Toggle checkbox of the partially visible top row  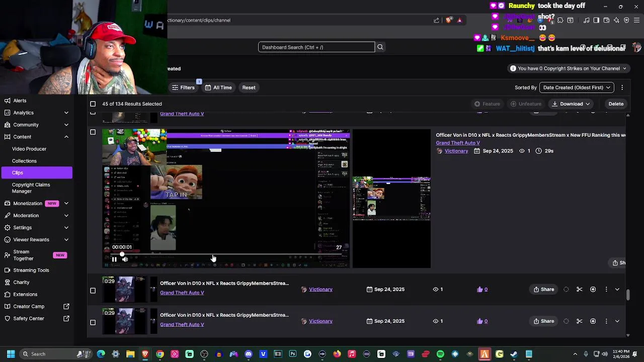pyautogui.click(x=93, y=113)
